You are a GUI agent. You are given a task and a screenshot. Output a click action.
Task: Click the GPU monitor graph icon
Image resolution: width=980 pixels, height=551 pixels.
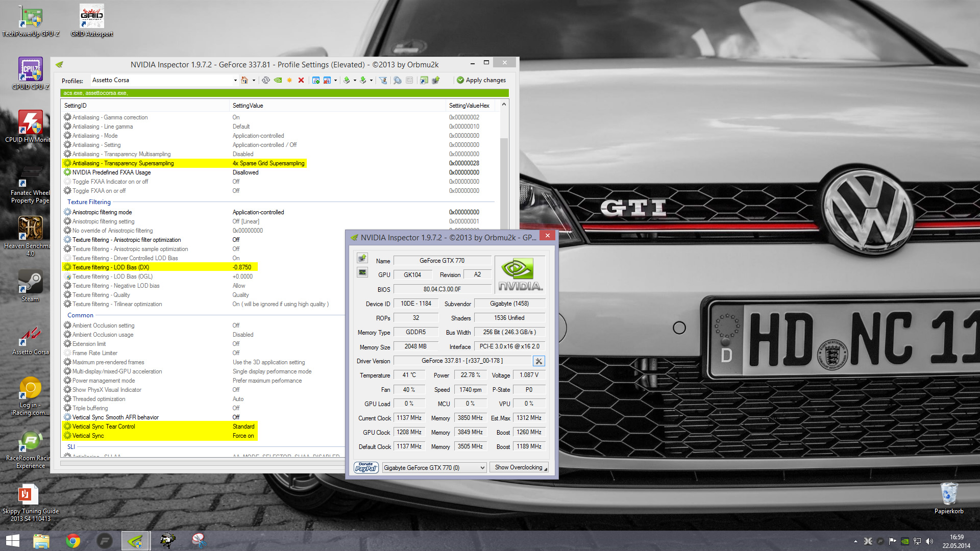[x=362, y=272]
